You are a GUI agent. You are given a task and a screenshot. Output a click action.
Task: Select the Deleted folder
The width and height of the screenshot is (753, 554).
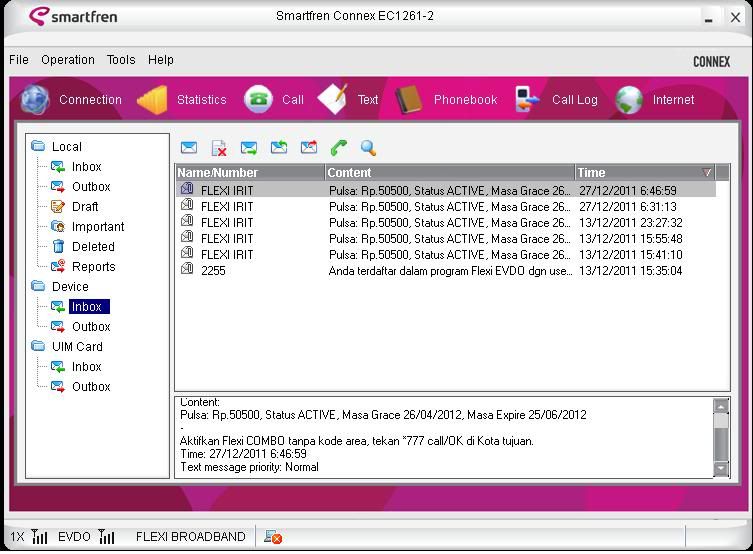[x=93, y=246]
